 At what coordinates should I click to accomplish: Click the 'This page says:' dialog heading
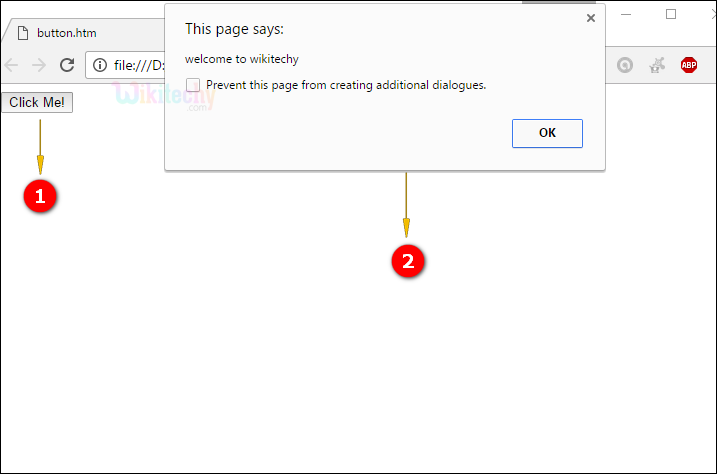coord(234,29)
